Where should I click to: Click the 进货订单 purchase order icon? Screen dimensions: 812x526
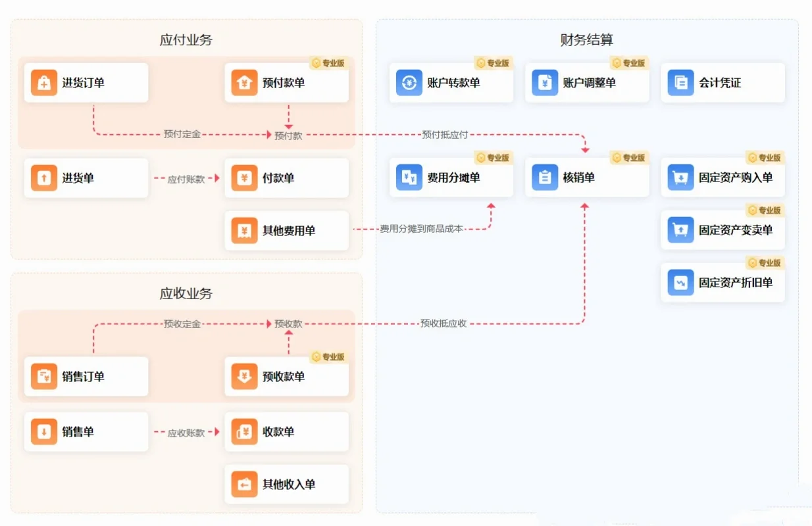pos(43,82)
